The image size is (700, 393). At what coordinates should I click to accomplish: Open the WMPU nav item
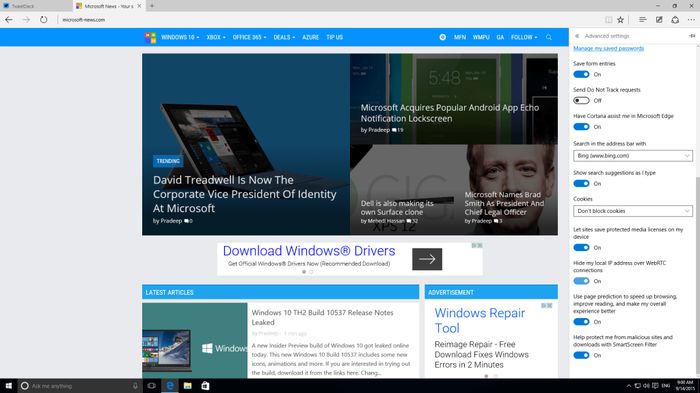[x=481, y=38]
